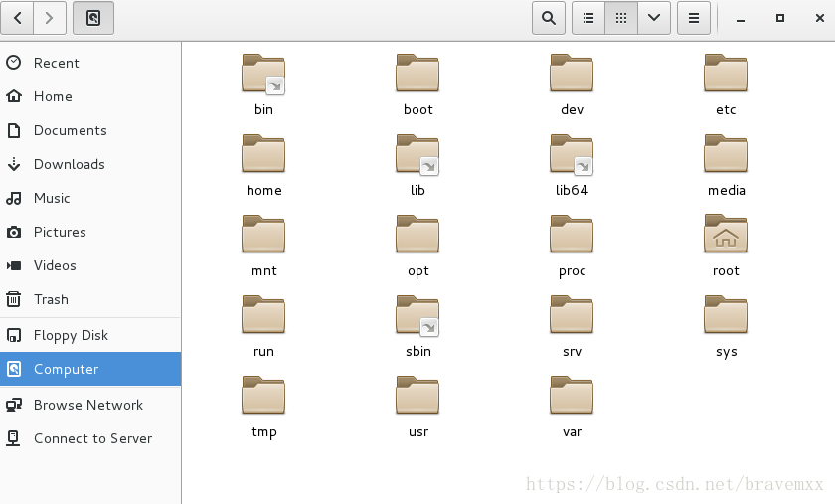Switch to icon grid view
The height and width of the screenshot is (504, 835).
621,18
